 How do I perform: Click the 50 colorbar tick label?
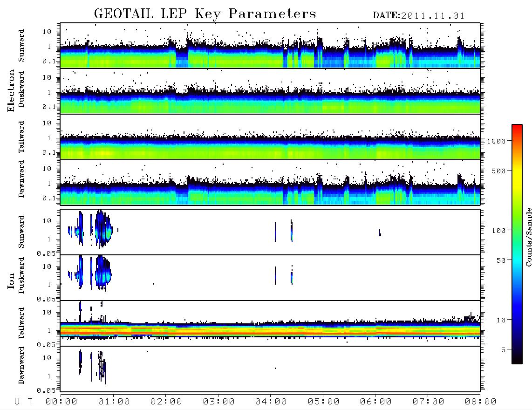[x=501, y=260]
